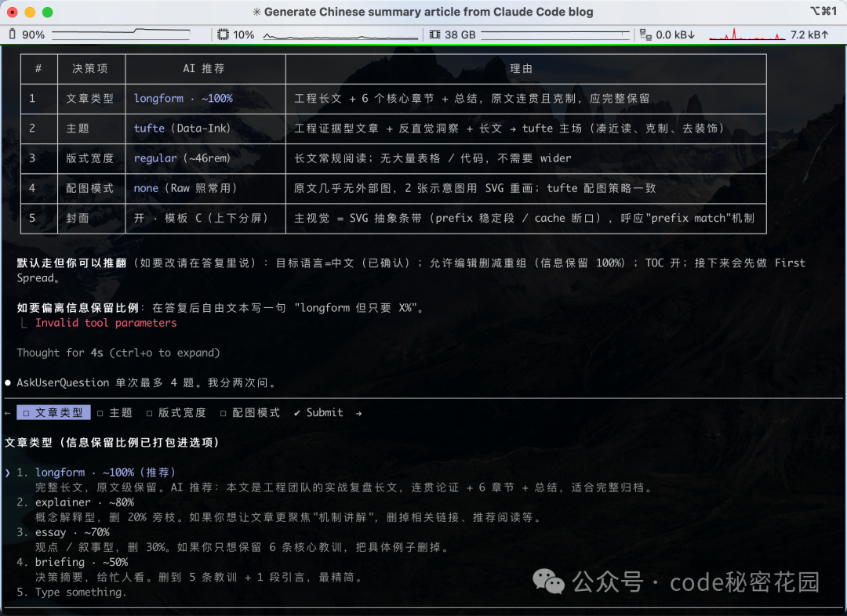Image resolution: width=847 pixels, height=616 pixels.
Task: Click the green maximize window button
Action: pyautogui.click(x=48, y=12)
